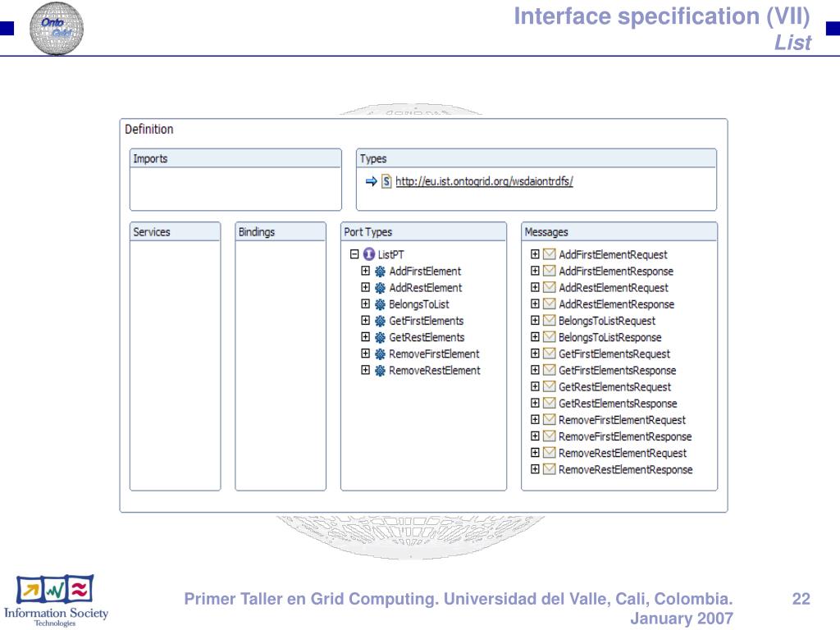Viewport: 840px width, 630px height.
Task: Select the Bindings section header
Action: point(281,232)
